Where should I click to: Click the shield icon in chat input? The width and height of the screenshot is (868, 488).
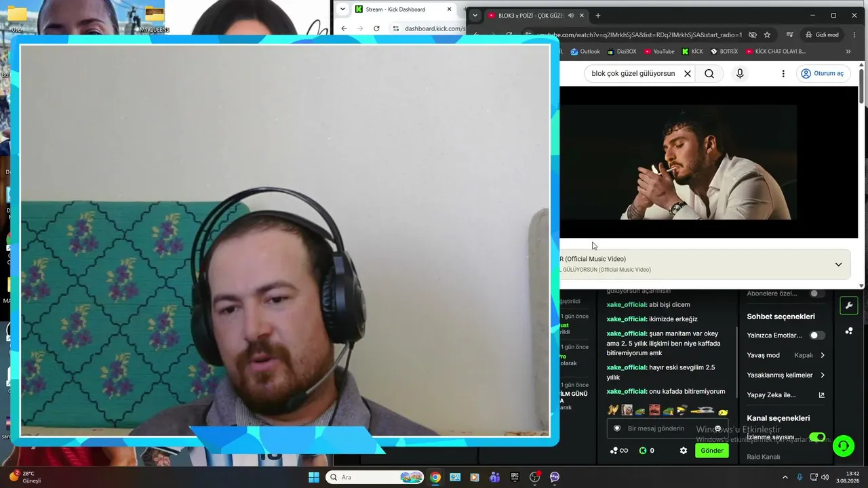[x=617, y=428]
